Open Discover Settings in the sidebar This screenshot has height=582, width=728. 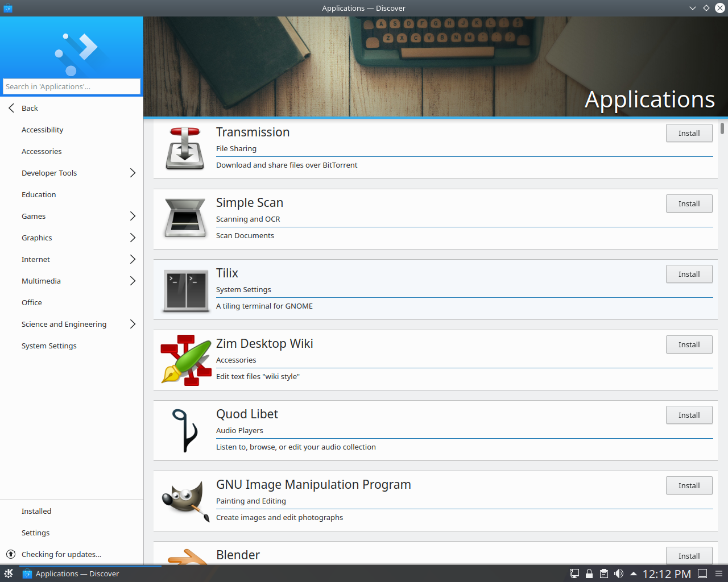tap(72, 533)
